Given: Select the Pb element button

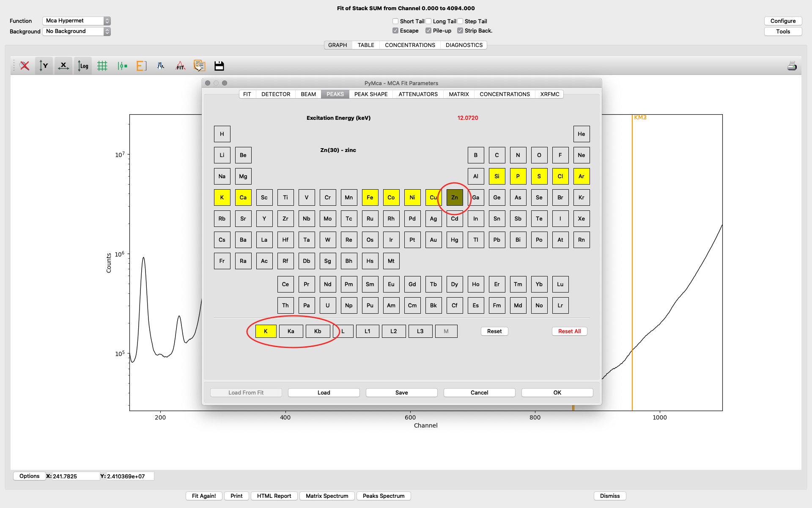Looking at the screenshot, I should pos(497,240).
